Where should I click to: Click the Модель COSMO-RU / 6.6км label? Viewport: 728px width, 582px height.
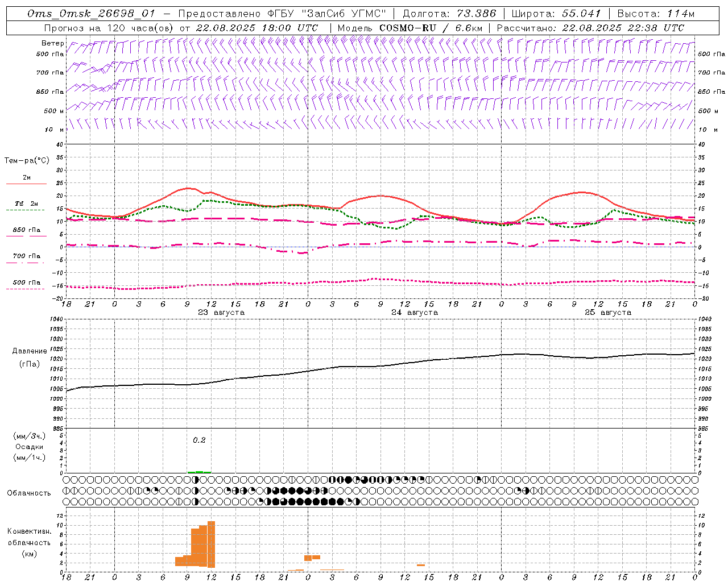point(410,28)
